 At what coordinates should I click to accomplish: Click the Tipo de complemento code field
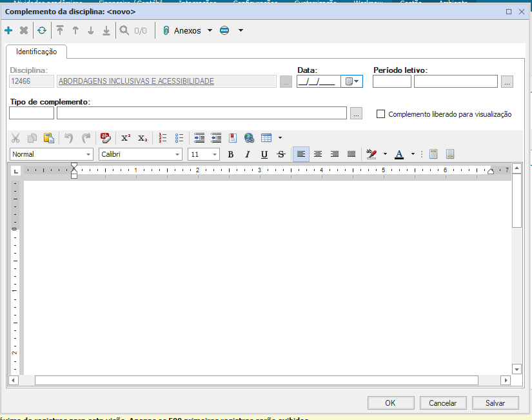click(32, 114)
